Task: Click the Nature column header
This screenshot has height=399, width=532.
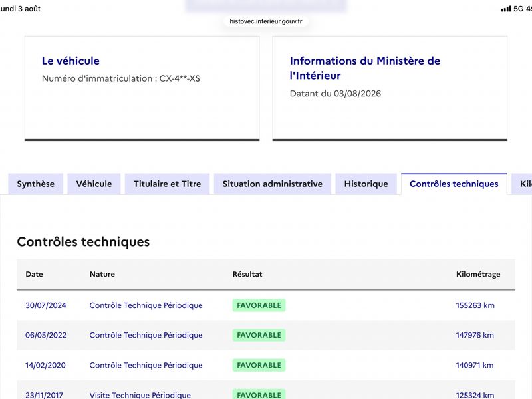Action: coord(102,274)
